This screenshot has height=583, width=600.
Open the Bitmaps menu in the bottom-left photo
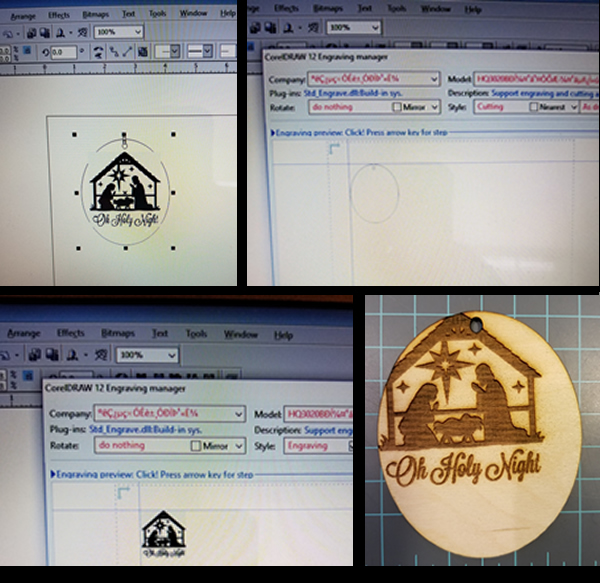pyautogui.click(x=118, y=333)
